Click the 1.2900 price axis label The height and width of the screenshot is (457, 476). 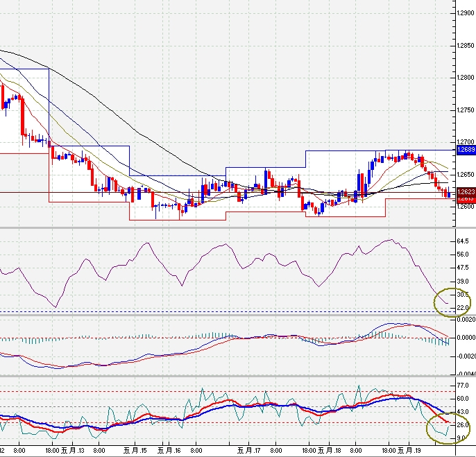pos(466,12)
